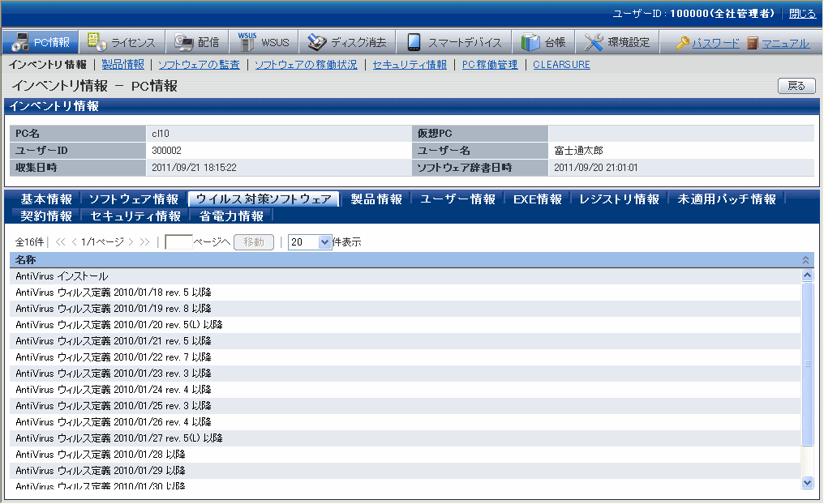824x504 pixels.
Task: Open the ディスク消去 disk erase icon
Action: 317,43
